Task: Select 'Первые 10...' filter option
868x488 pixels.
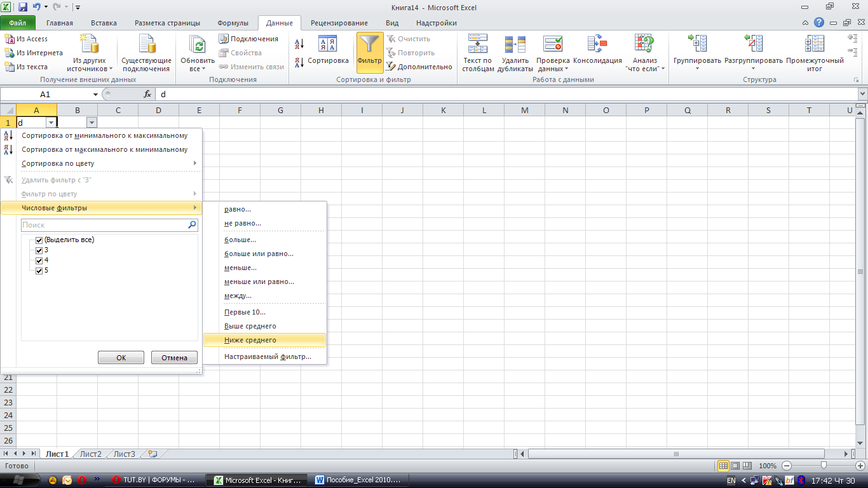Action: pos(264,312)
